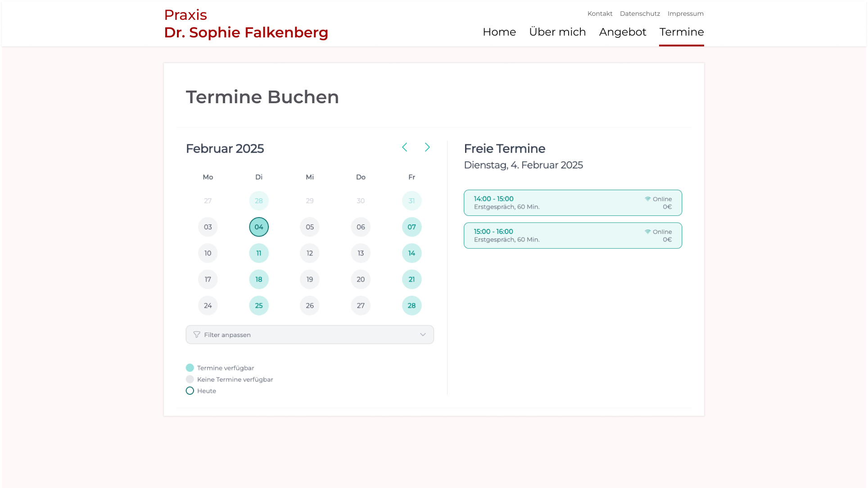Select February 21 in the calendar
868x488 pixels.
click(x=411, y=279)
